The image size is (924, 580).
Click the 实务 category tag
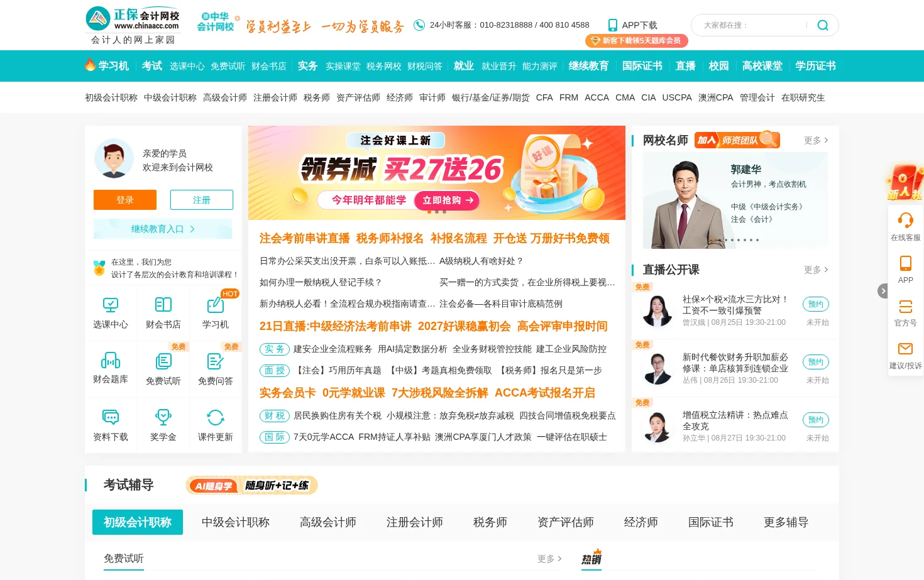click(x=274, y=349)
